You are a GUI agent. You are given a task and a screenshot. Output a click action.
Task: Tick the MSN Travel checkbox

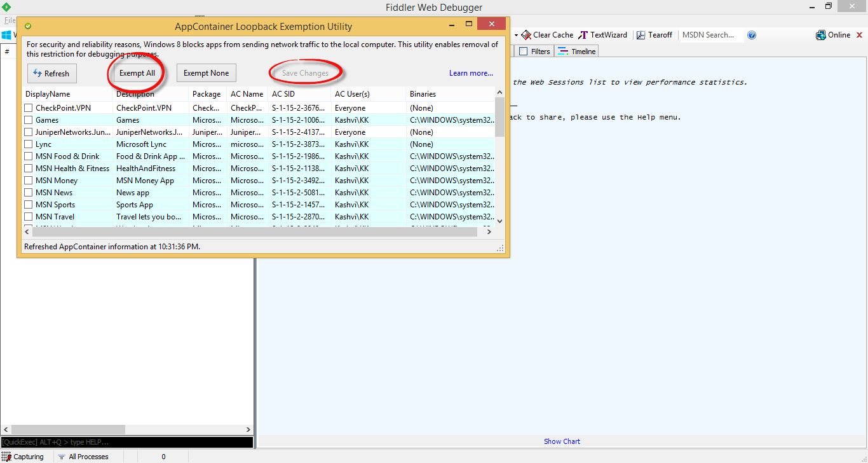click(29, 217)
